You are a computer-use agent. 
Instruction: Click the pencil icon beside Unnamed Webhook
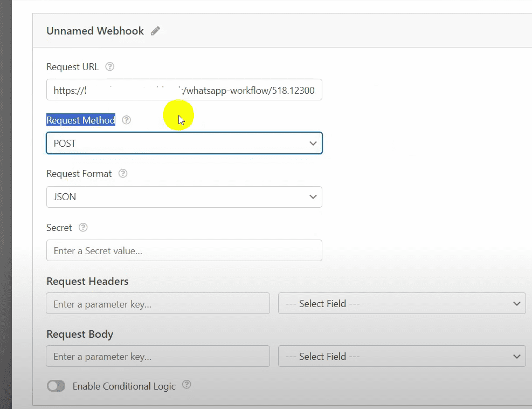point(155,31)
